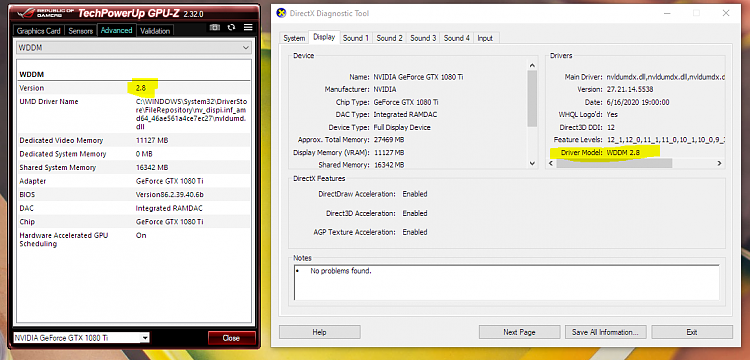Open the GPU-Z hamburger menu

(x=248, y=28)
